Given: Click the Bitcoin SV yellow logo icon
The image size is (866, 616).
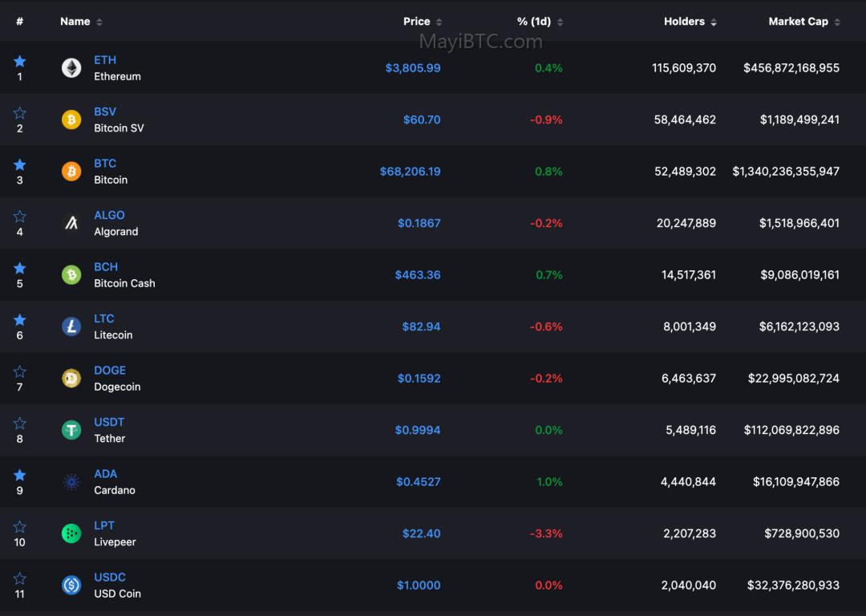Looking at the screenshot, I should coord(71,120).
